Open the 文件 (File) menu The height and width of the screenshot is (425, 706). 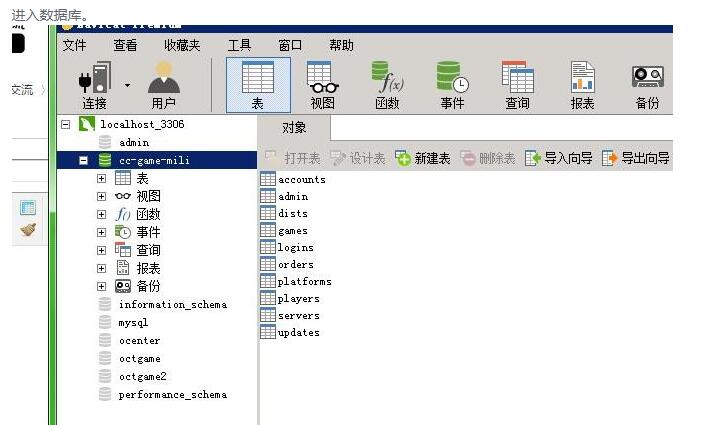pyautogui.click(x=74, y=45)
